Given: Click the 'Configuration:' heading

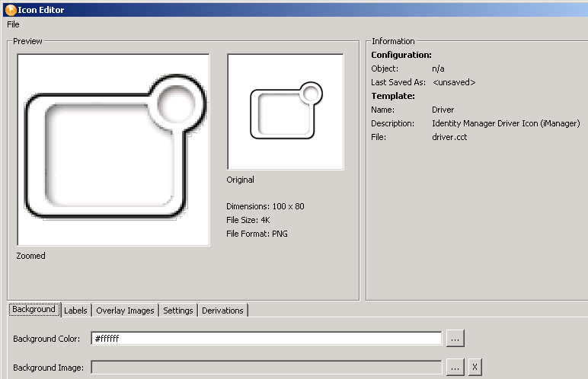Looking at the screenshot, I should click(401, 55).
